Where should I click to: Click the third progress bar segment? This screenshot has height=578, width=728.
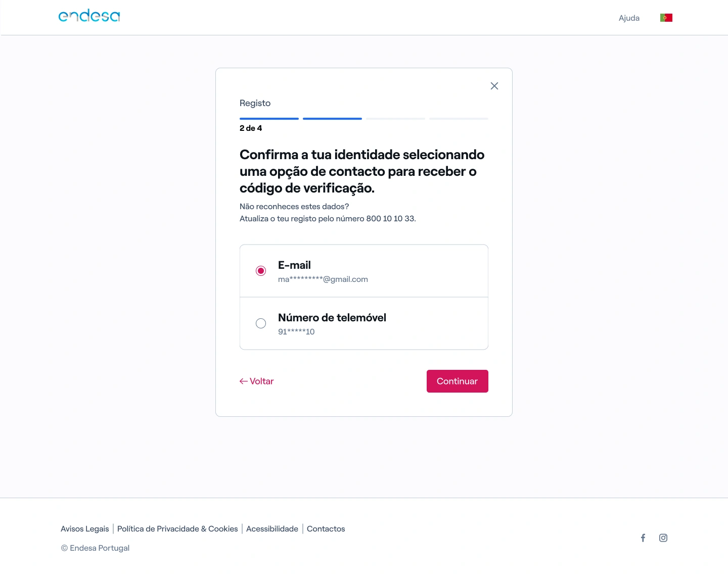[395, 119]
